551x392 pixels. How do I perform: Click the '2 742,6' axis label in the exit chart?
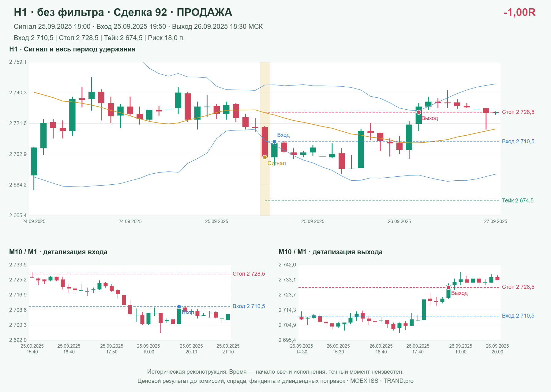287,265
